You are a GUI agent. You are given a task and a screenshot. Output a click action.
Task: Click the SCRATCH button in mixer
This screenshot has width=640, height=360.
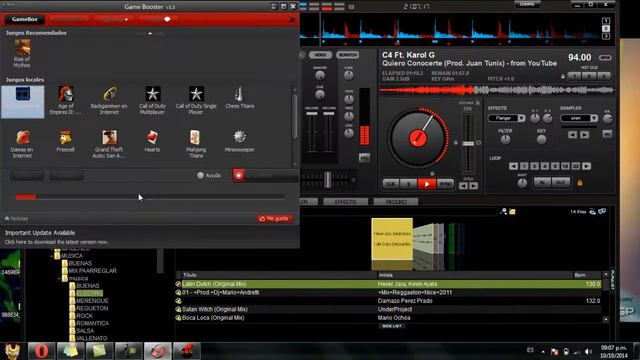[x=347, y=55]
